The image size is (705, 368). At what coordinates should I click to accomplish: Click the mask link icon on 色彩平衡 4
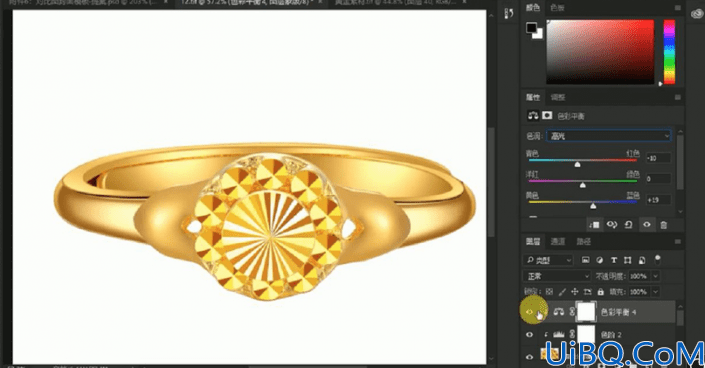click(572, 311)
